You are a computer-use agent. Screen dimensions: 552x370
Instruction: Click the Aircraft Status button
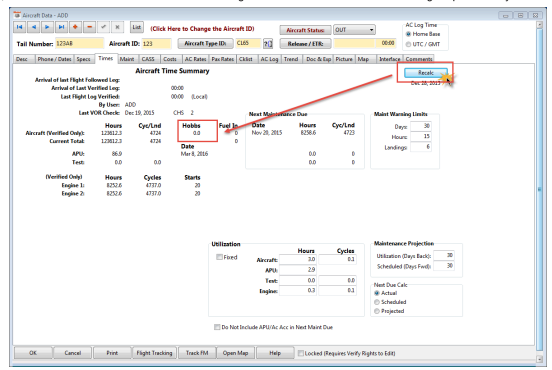point(305,30)
